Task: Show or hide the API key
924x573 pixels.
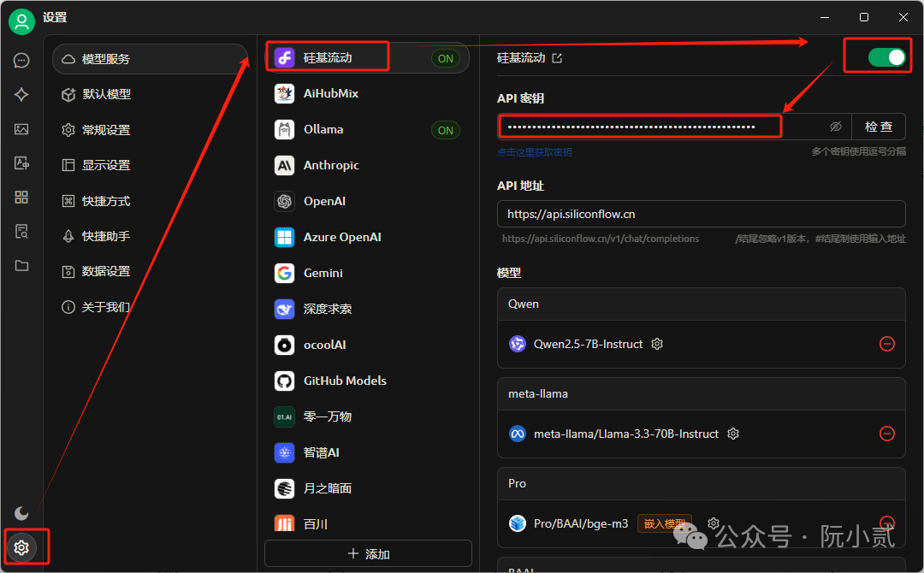Action: [x=836, y=127]
